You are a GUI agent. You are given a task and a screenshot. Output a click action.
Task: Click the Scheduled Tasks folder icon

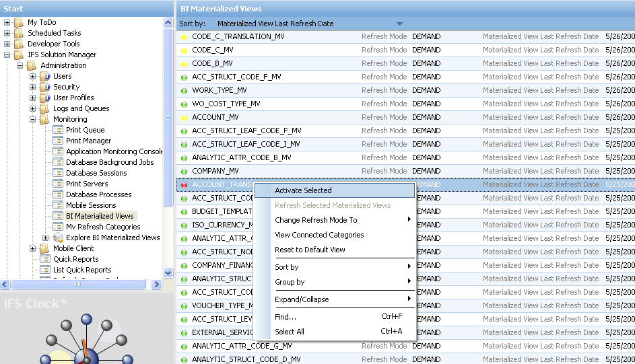[20, 34]
